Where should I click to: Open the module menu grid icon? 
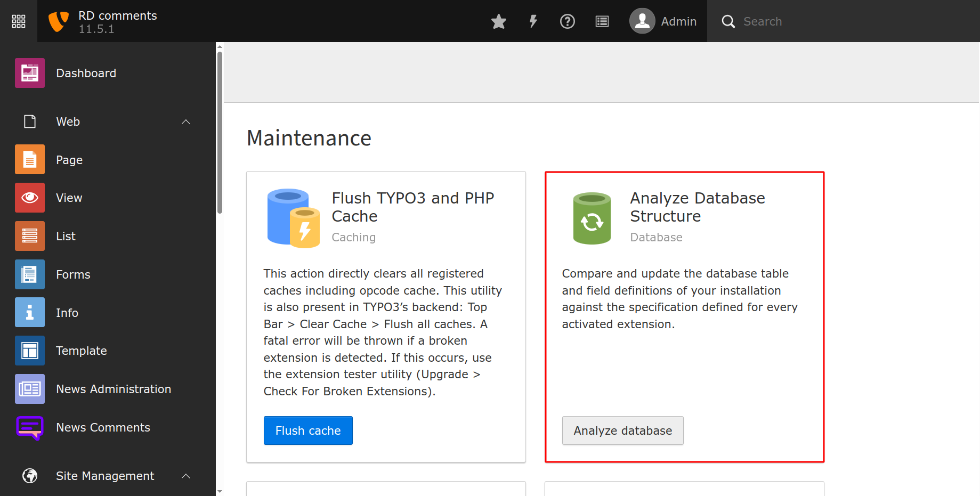pos(18,21)
